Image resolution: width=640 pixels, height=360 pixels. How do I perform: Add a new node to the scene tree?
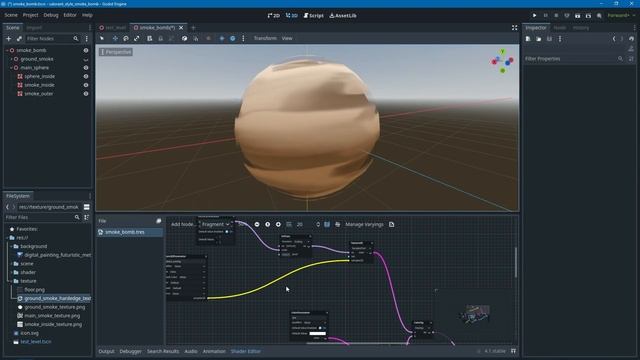pos(9,38)
